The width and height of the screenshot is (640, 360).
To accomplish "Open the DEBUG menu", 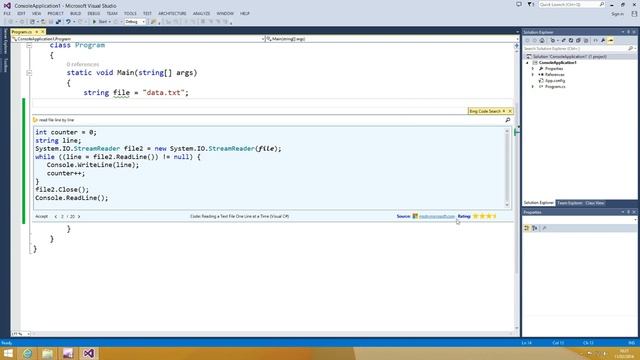I will point(93,13).
